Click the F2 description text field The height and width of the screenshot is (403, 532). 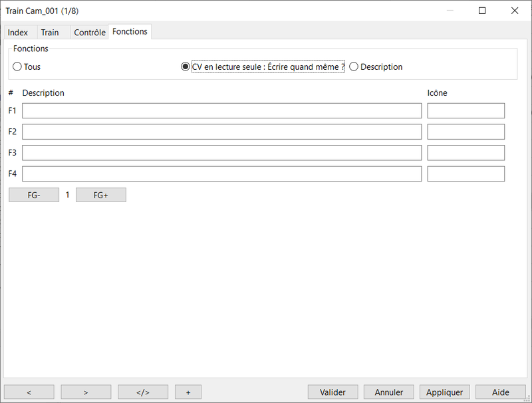click(221, 132)
